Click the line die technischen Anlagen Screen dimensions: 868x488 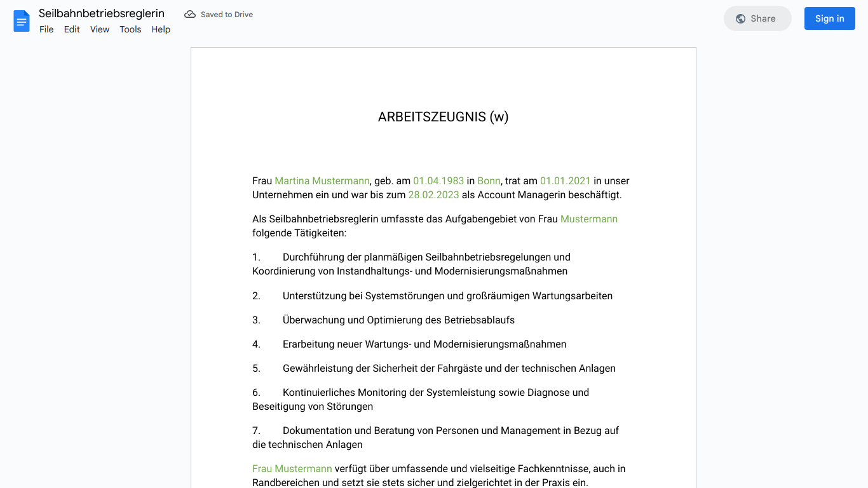click(x=308, y=445)
